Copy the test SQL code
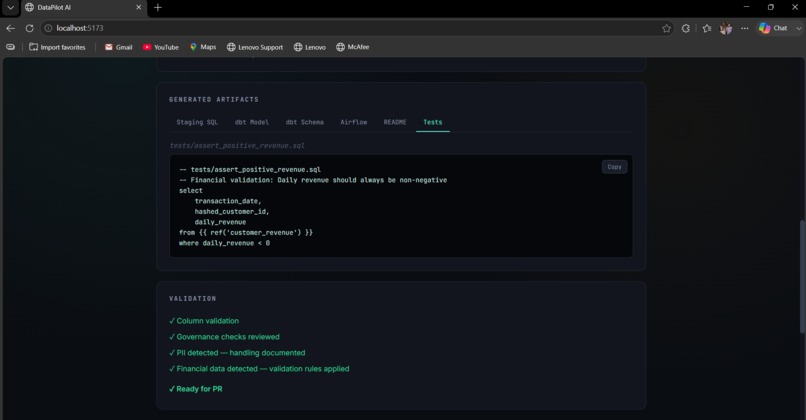The image size is (806, 420). pyautogui.click(x=614, y=167)
